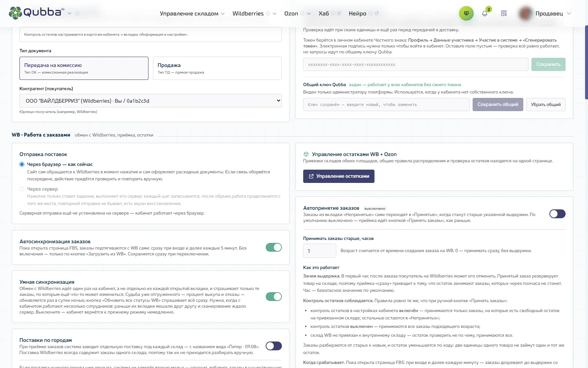The image size is (588, 368).
Task: Click the page vertical scrollbar
Action: (586, 63)
